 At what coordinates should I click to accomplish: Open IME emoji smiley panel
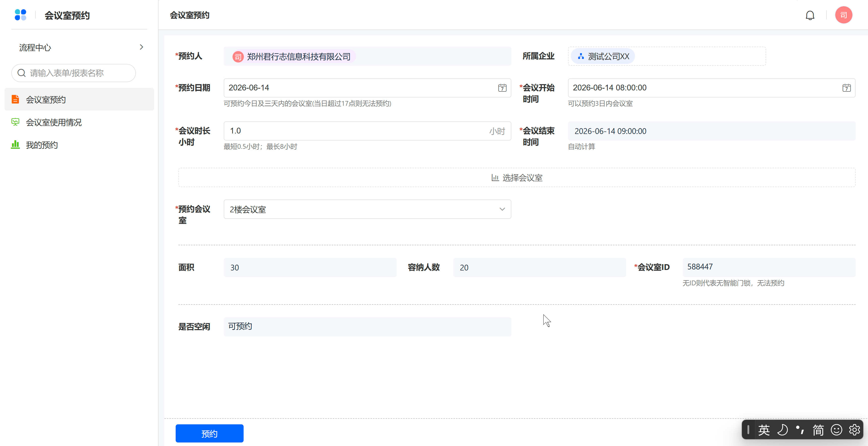click(x=836, y=430)
